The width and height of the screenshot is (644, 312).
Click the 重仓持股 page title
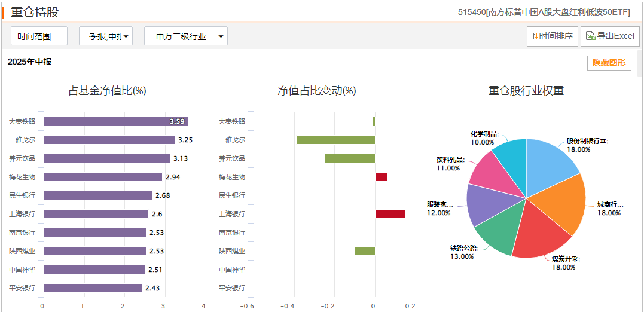(35, 12)
